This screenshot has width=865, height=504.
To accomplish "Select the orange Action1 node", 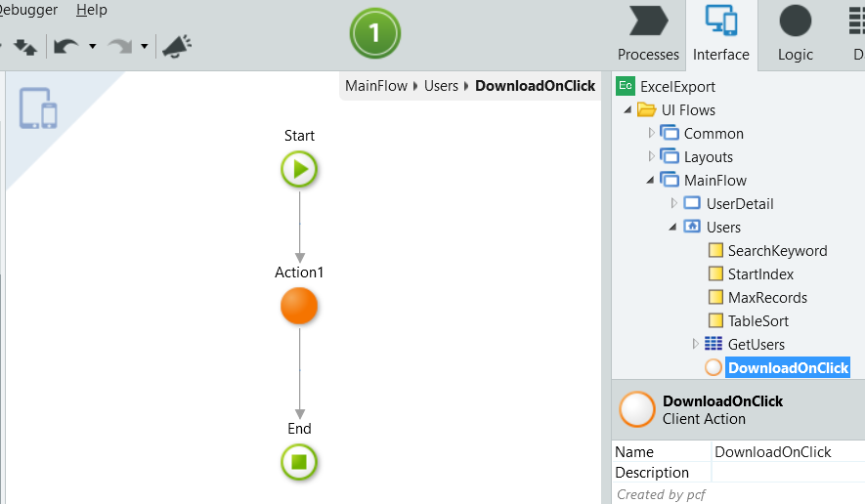I will [x=299, y=306].
